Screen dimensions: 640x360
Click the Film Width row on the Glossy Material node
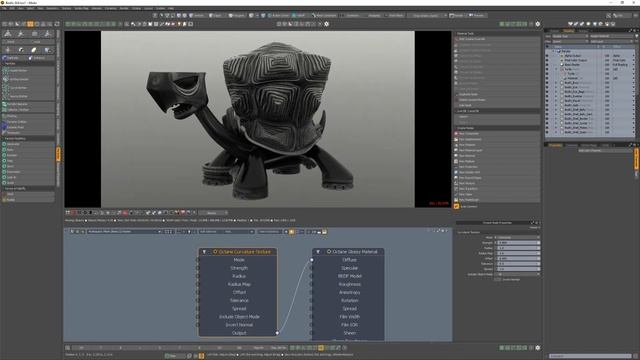click(x=349, y=317)
